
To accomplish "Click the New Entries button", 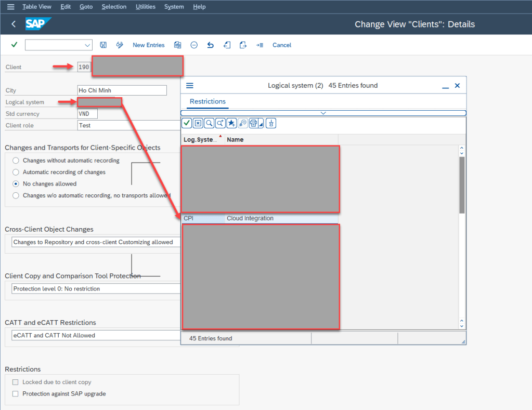I will click(x=148, y=45).
